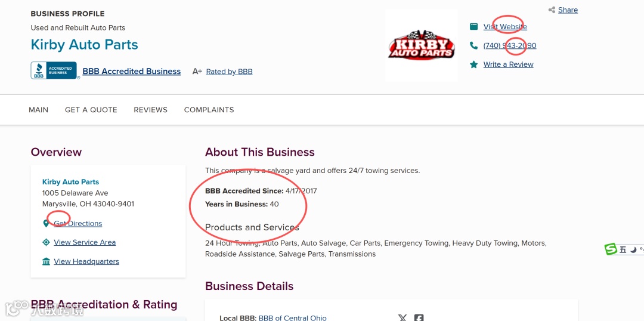Click the phone handset icon
This screenshot has height=321, width=644.
point(473,45)
